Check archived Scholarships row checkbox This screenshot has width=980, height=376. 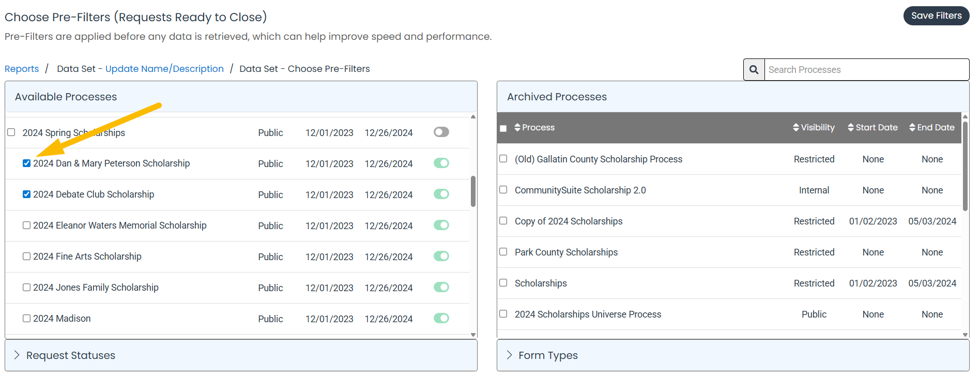[503, 283]
